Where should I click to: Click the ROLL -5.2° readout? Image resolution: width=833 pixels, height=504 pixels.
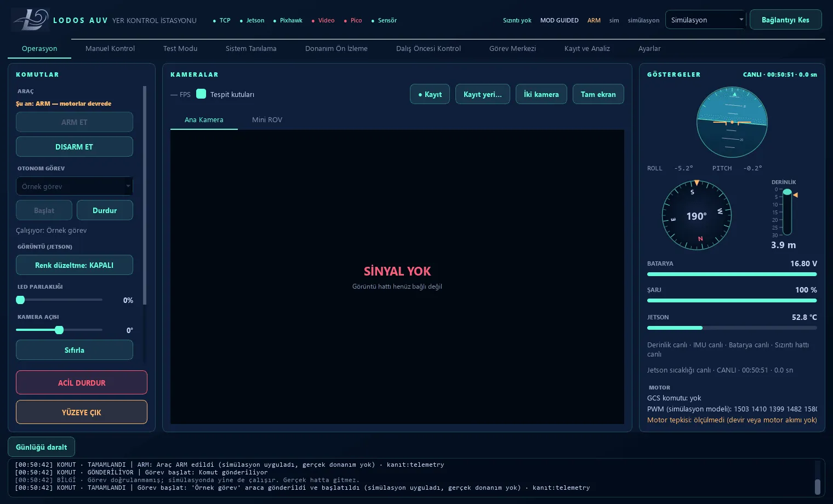click(x=670, y=168)
